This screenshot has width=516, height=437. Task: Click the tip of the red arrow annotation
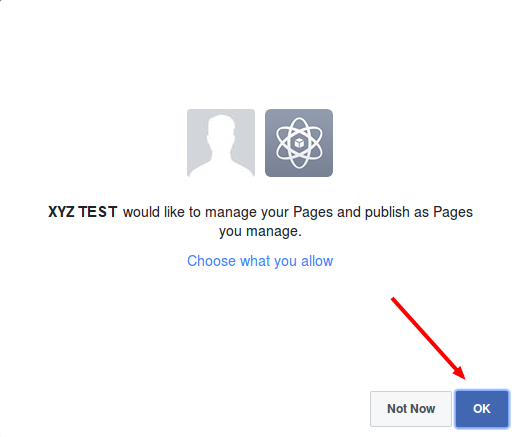464,378
